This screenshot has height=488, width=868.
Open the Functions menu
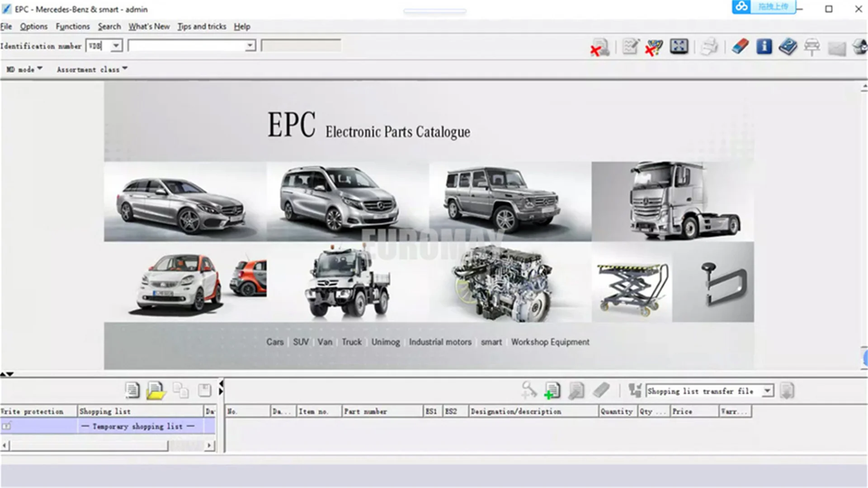[x=73, y=26]
